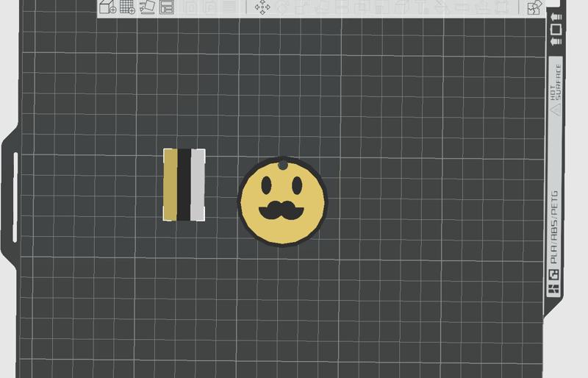Click the Auto orient toolbar icon
588x378 pixels.
[x=147, y=7]
